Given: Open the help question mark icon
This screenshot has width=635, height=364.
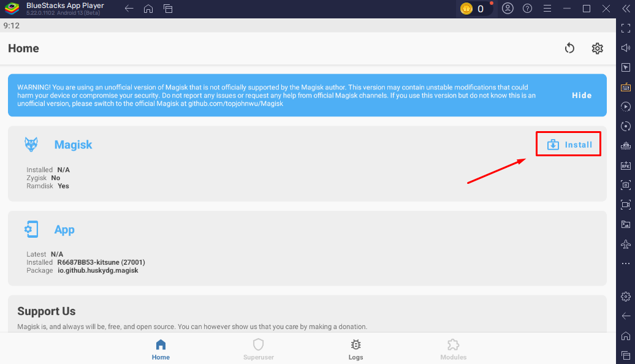Looking at the screenshot, I should click(x=527, y=9).
